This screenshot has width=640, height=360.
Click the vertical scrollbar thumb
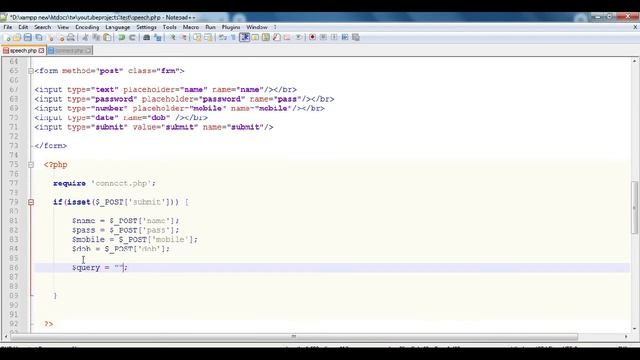[x=635, y=207]
